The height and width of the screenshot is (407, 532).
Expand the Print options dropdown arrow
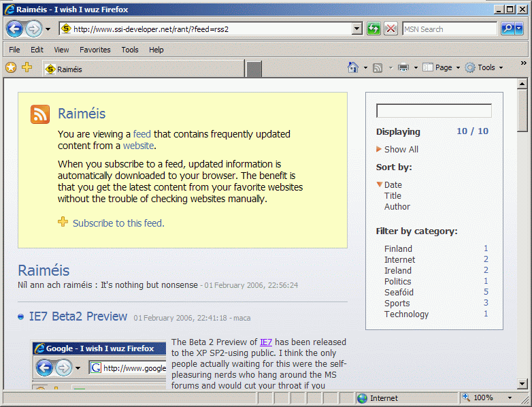(416, 67)
